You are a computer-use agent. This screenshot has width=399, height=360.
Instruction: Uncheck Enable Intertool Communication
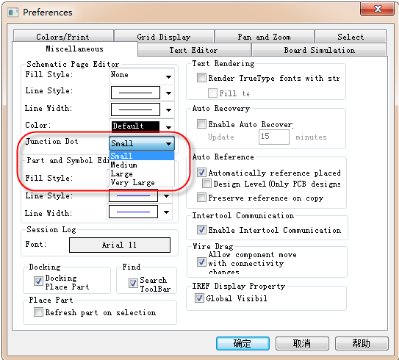pyautogui.click(x=202, y=229)
